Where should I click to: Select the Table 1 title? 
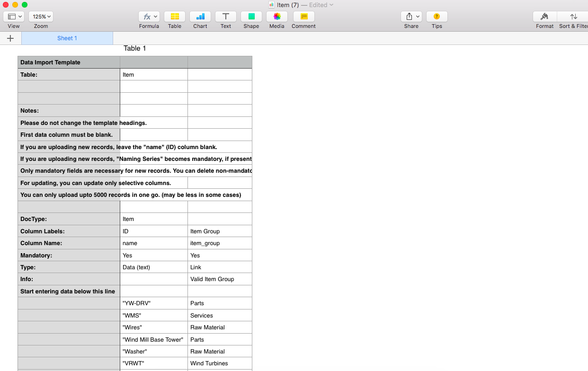[x=135, y=48]
